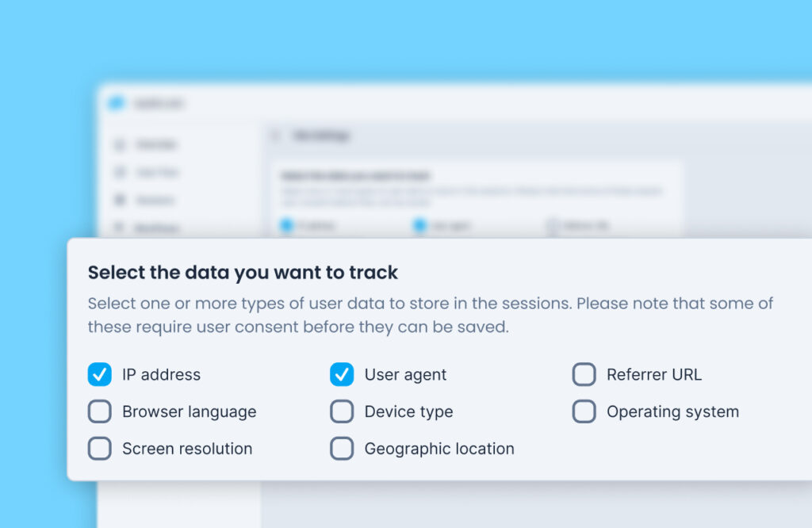
Task: Tick the Browser language checkbox
Action: [x=99, y=411]
